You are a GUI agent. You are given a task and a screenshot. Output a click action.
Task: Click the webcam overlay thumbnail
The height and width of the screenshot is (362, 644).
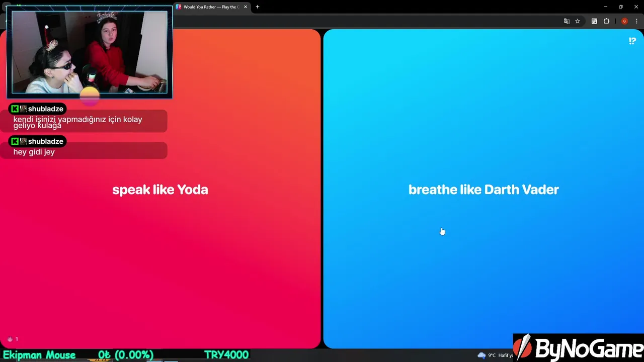click(90, 52)
